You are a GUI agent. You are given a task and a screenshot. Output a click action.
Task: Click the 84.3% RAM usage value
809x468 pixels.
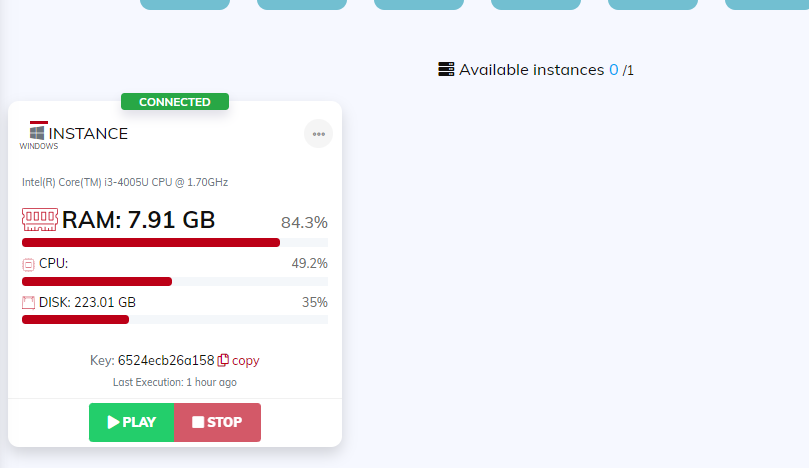tap(304, 222)
